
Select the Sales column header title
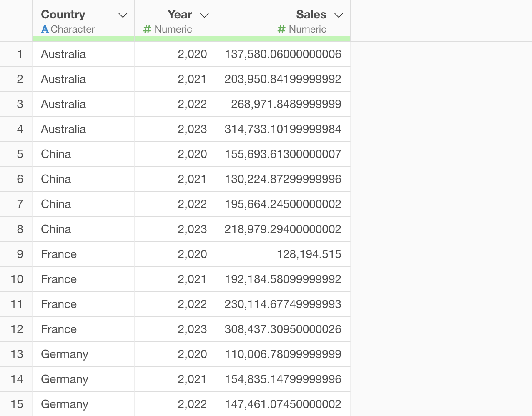point(311,15)
